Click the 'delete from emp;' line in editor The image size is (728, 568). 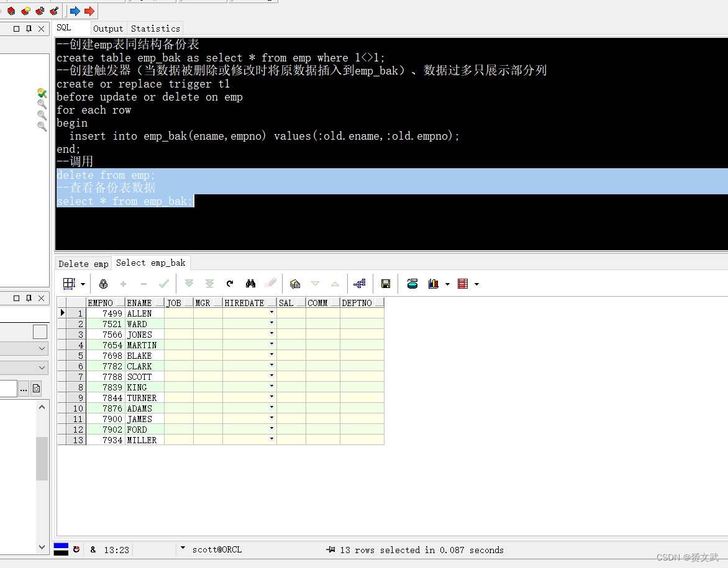pyautogui.click(x=106, y=175)
